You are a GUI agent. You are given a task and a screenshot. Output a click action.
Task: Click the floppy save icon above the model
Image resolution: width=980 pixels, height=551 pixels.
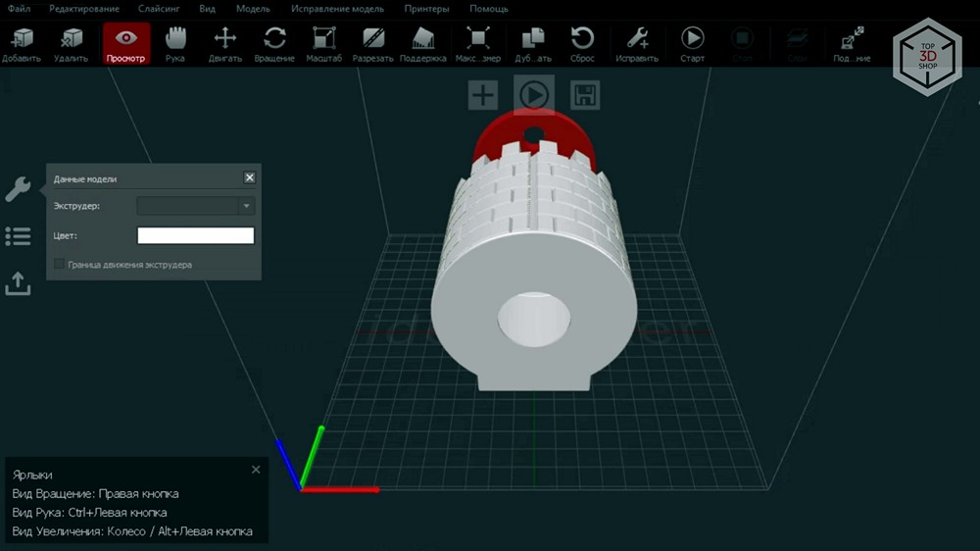click(585, 95)
